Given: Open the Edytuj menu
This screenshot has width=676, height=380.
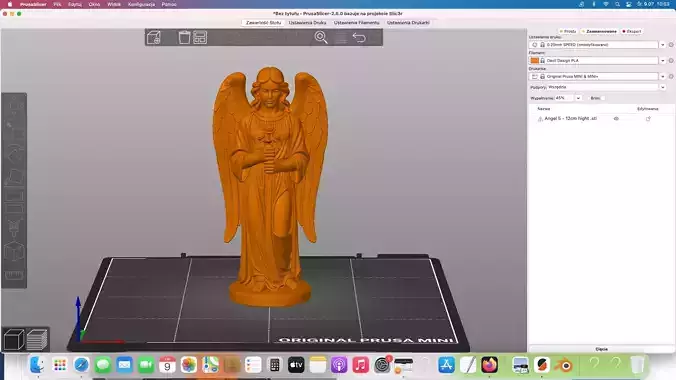Looking at the screenshot, I should tap(75, 4).
